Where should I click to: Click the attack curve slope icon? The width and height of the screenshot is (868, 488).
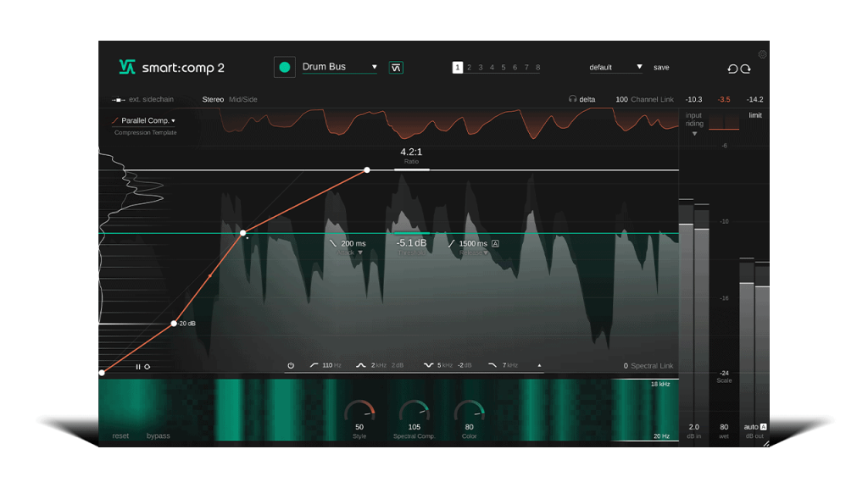coord(333,243)
